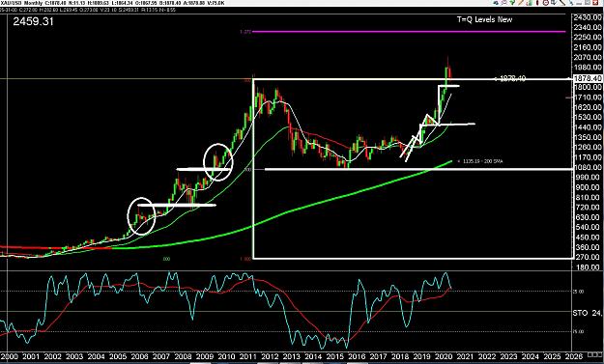Click the stochastic 25.00 level label

[x=578, y=292]
